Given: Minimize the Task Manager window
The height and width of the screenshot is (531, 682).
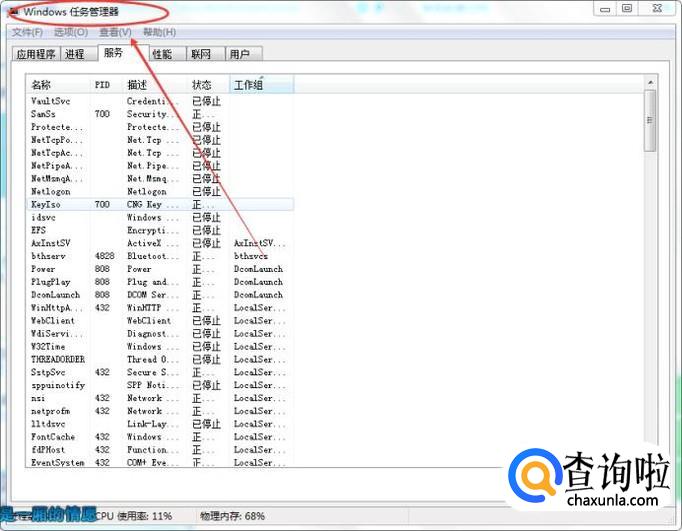Looking at the screenshot, I should pyautogui.click(x=605, y=9).
